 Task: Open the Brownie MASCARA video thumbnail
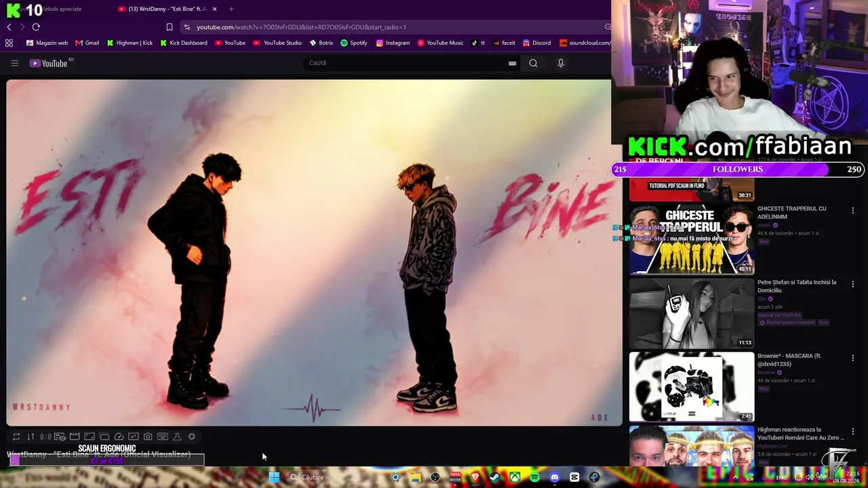click(692, 386)
